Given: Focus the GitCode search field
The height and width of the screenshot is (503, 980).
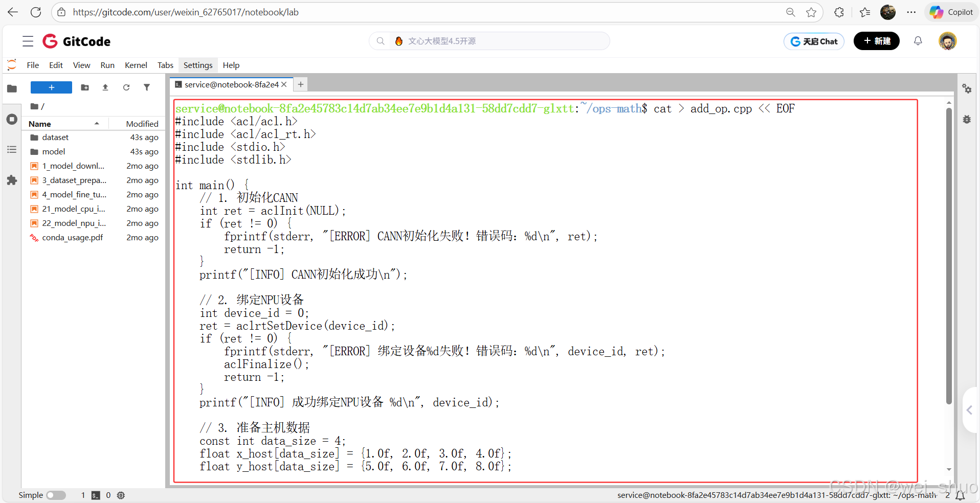Looking at the screenshot, I should pyautogui.click(x=489, y=41).
